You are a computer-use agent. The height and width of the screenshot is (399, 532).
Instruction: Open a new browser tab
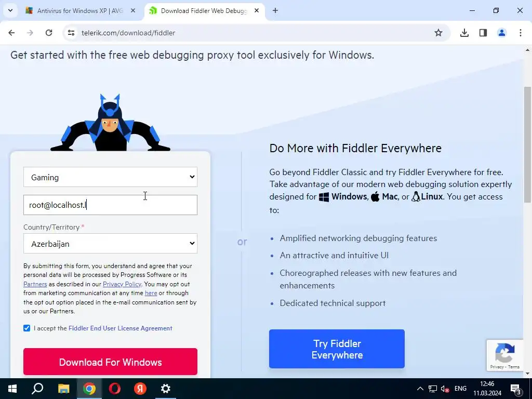click(275, 10)
